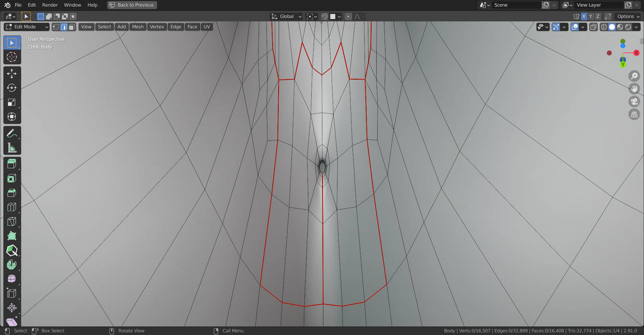Toggle camera view in the viewport gizmo
This screenshot has height=335, width=644.
point(634,101)
